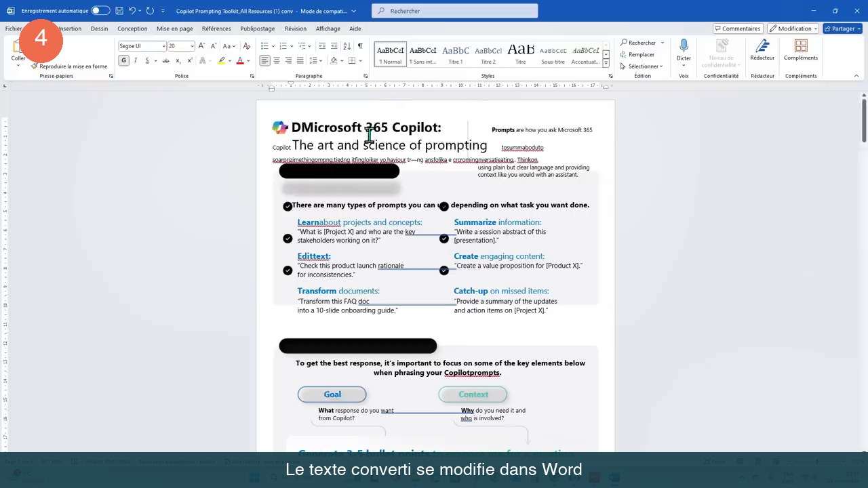Image resolution: width=868 pixels, height=488 pixels.
Task: Click the Partager button
Action: point(842,28)
